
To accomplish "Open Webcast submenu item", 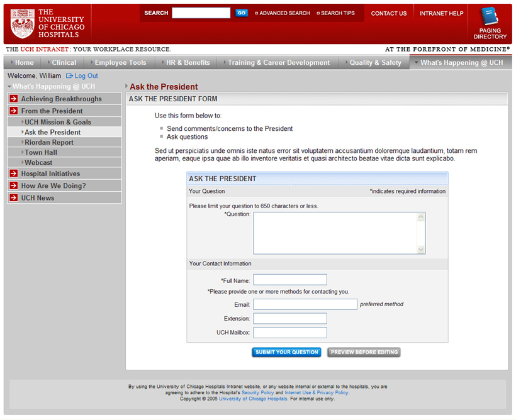I will [x=64, y=162].
